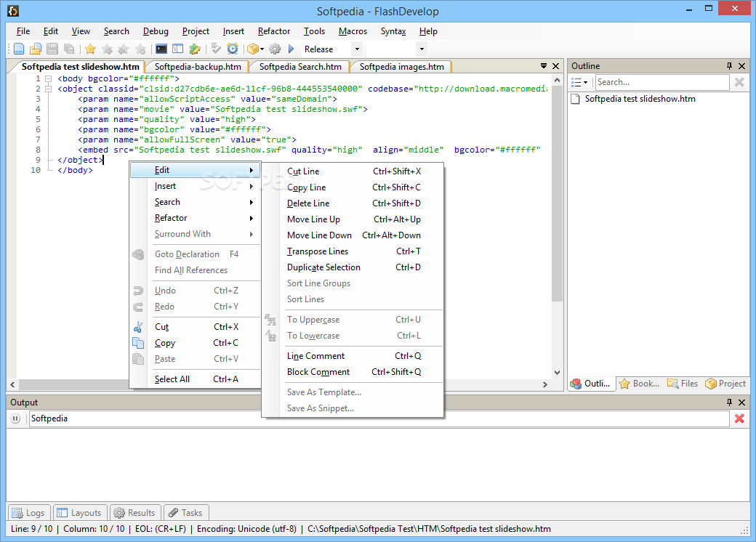Open the editor tab list dropdown arrow
The height and width of the screenshot is (542, 756).
[544, 66]
